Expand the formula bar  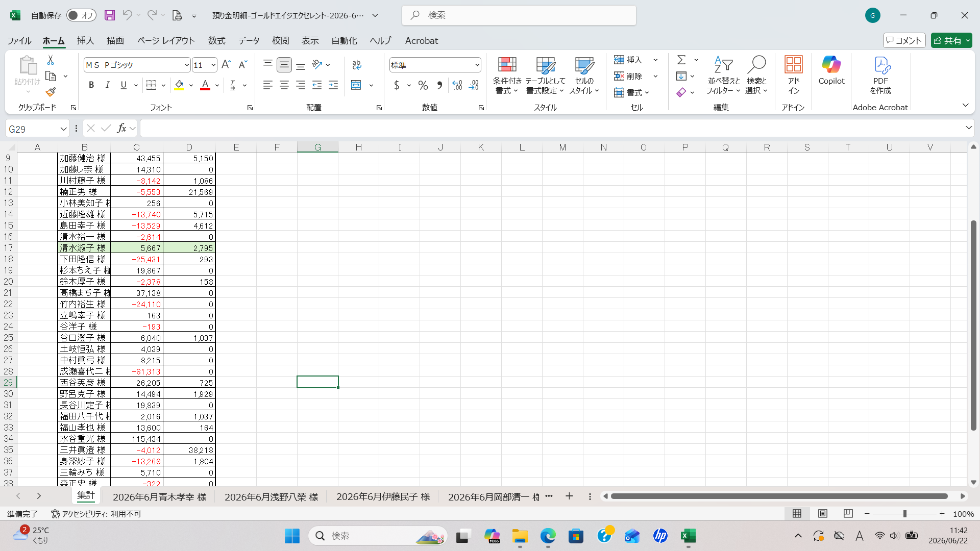[968, 128]
